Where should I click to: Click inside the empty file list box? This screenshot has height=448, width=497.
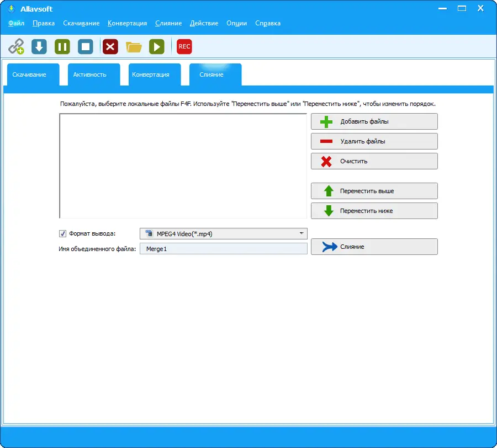(x=183, y=166)
